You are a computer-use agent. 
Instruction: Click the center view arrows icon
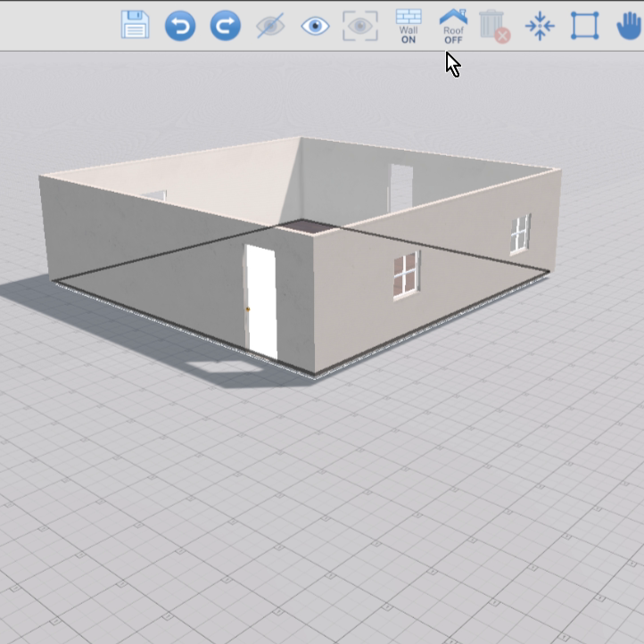pos(540,26)
